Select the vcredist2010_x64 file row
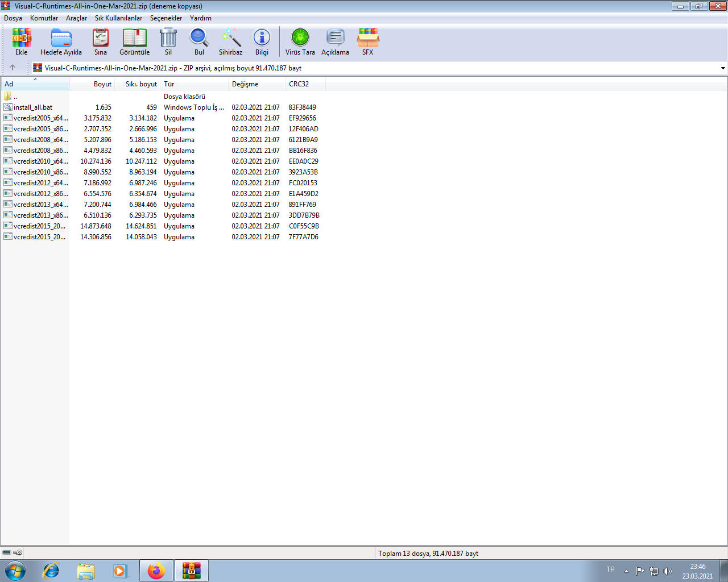This screenshot has height=582, width=728. pos(163,161)
